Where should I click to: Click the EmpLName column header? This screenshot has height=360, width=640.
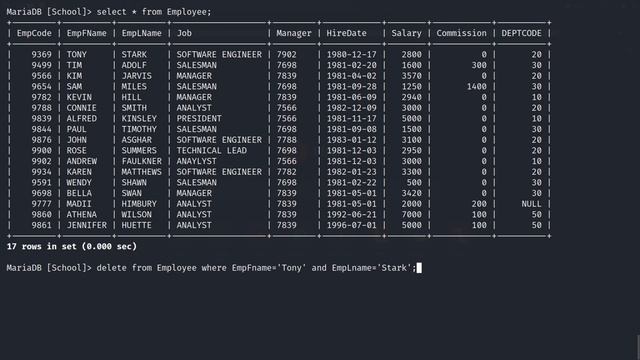click(x=142, y=33)
